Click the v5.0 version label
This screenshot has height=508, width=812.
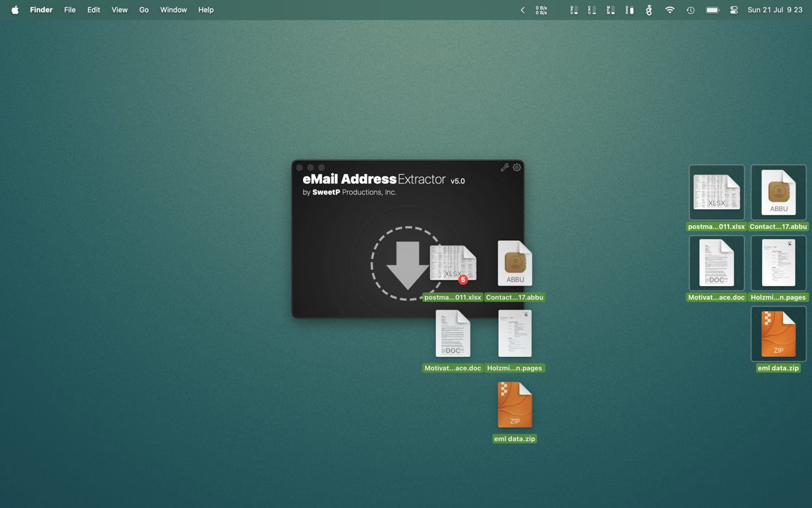coord(458,181)
